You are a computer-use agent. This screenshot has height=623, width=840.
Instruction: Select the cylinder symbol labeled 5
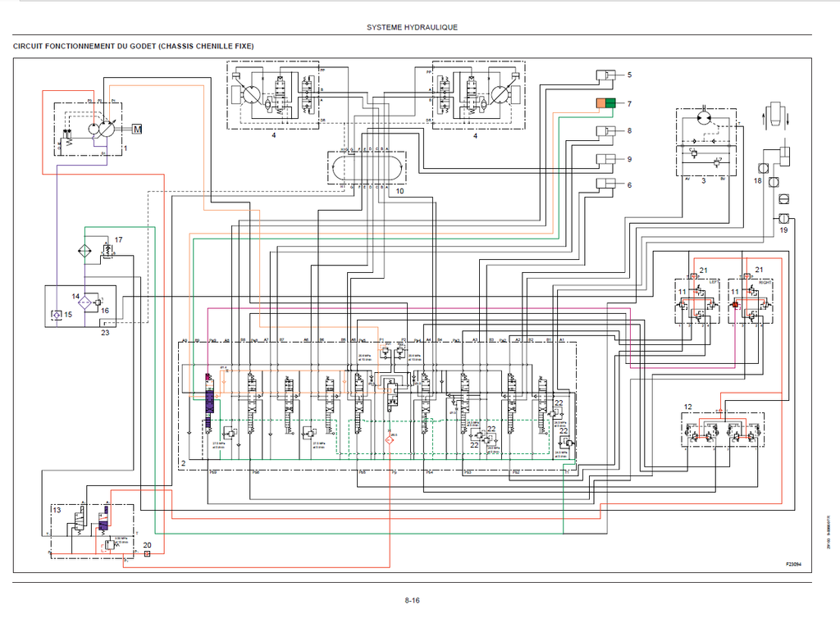point(606,75)
